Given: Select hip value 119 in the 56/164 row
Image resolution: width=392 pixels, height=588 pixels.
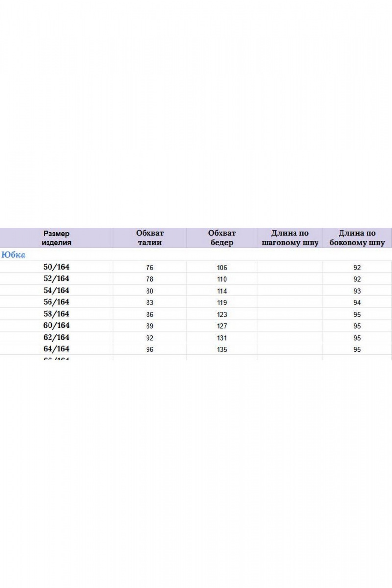Looking at the screenshot, I should click(222, 303).
